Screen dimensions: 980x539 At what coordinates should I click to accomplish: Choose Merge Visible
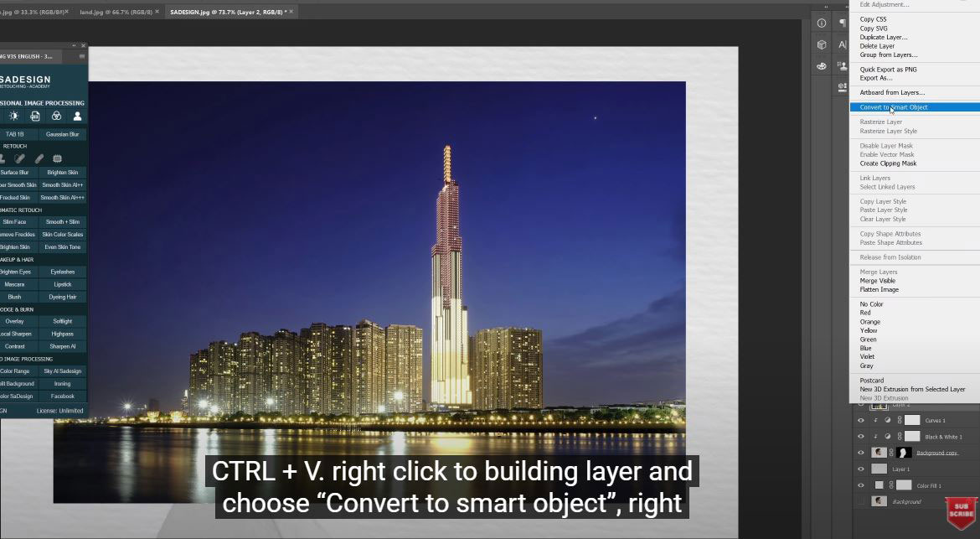click(x=878, y=281)
